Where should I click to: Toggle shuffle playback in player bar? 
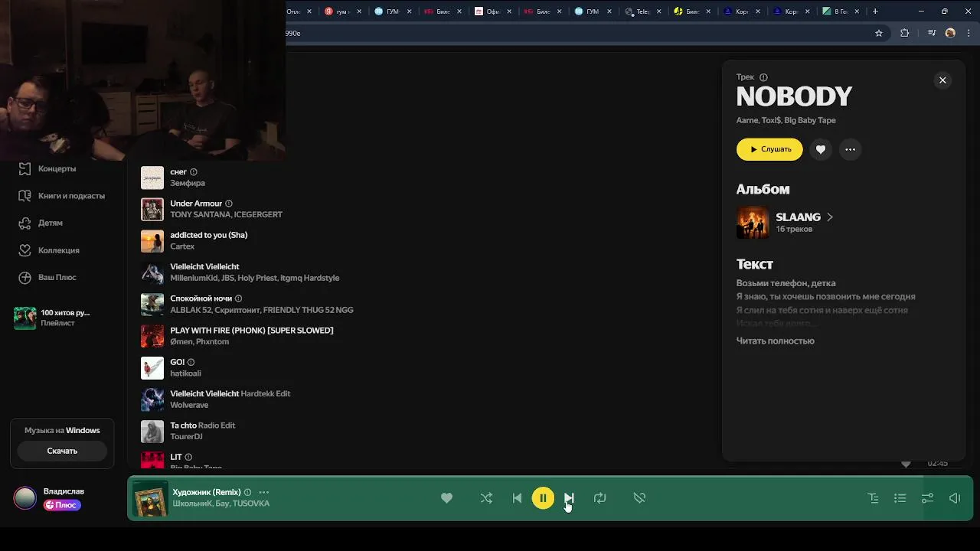[486, 498]
